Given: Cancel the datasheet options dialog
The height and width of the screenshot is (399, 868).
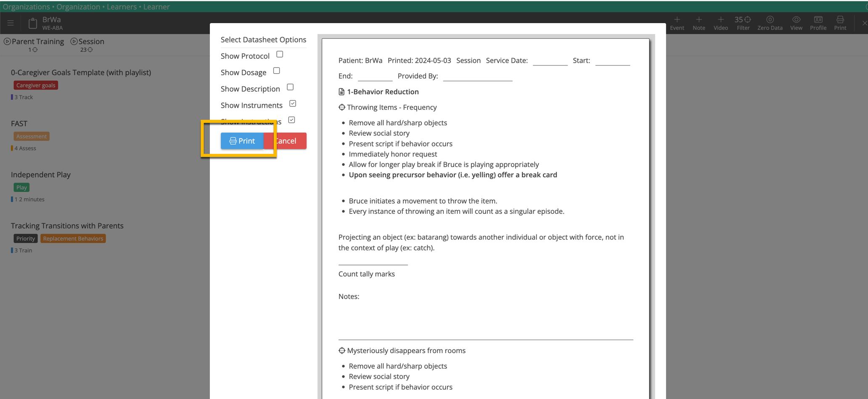Looking at the screenshot, I should pyautogui.click(x=286, y=141).
